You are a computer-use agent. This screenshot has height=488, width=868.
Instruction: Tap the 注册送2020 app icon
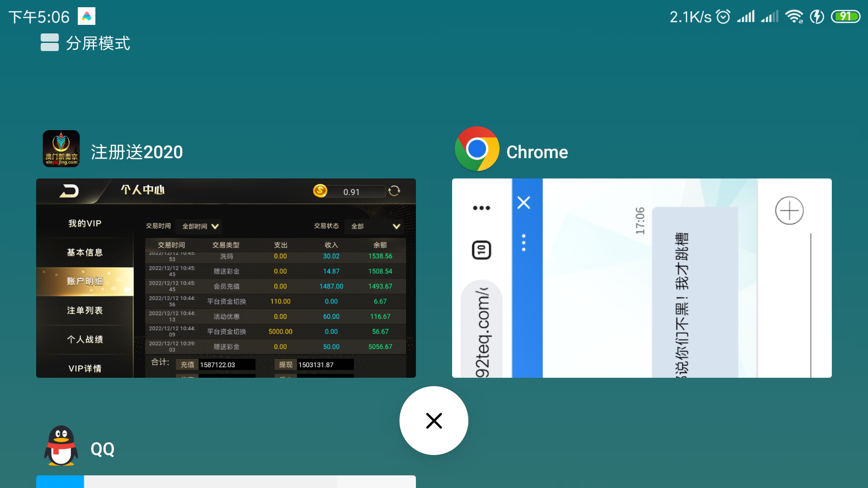(x=61, y=149)
